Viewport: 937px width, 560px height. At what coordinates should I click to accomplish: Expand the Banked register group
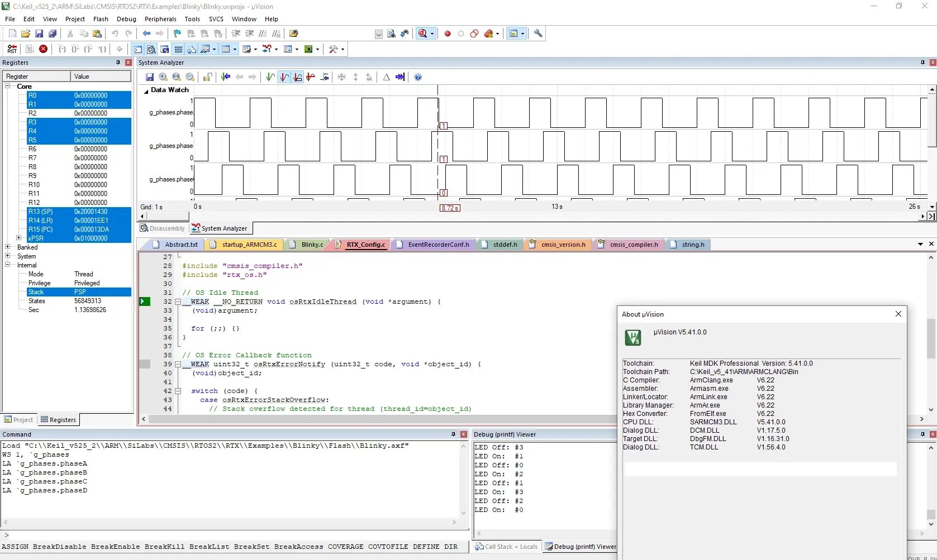click(x=8, y=247)
